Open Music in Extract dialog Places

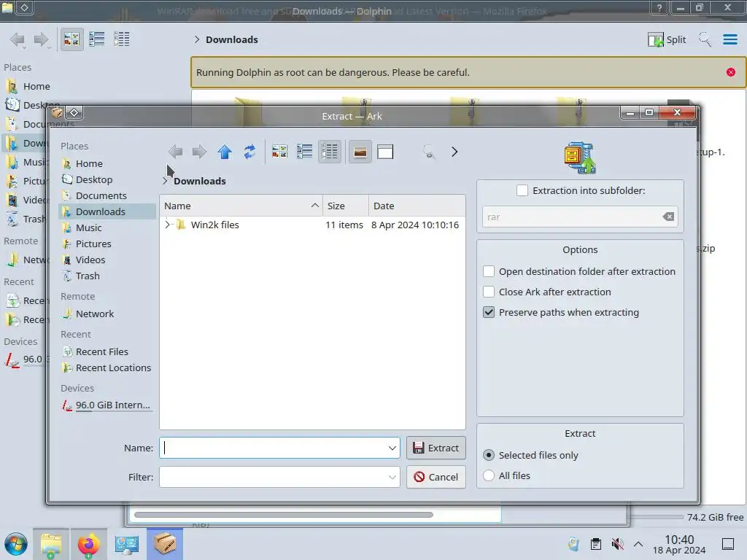point(108,227)
